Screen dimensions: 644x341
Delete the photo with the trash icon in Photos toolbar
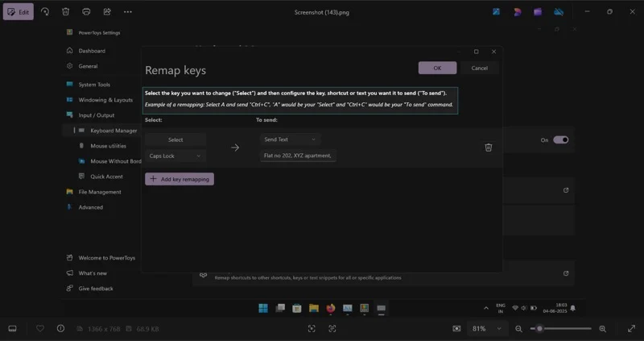click(x=66, y=12)
